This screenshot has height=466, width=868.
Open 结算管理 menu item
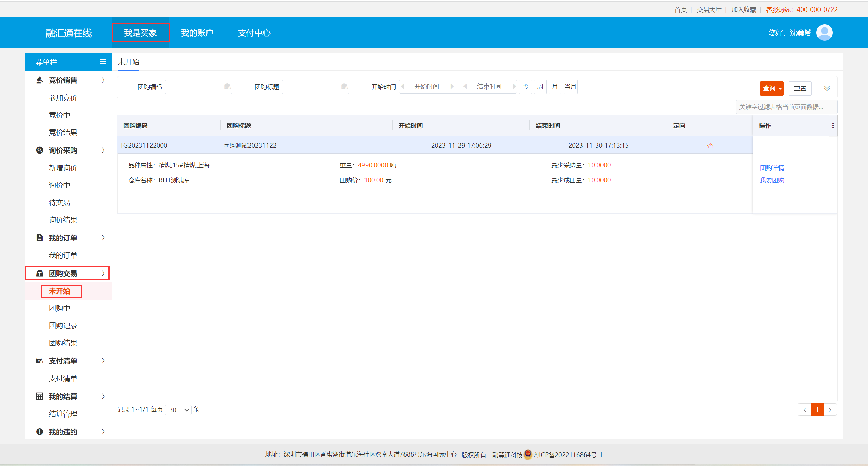pos(63,414)
